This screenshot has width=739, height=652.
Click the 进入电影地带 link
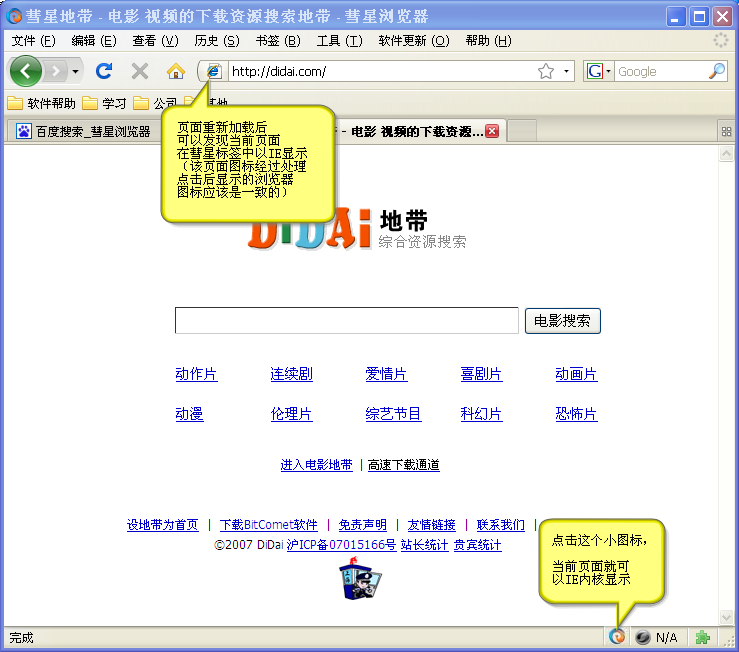tap(316, 465)
